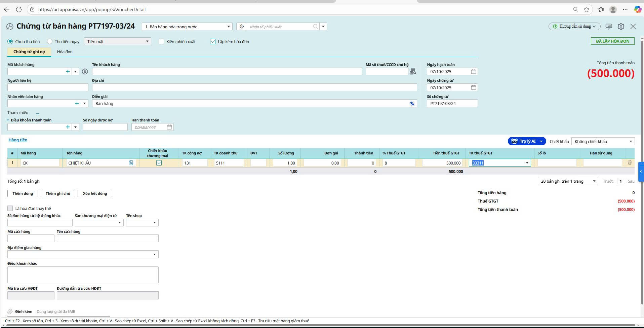The image size is (644, 328).
Task: Open the Ngày hạch toán calendar picker
Action: coord(473,72)
